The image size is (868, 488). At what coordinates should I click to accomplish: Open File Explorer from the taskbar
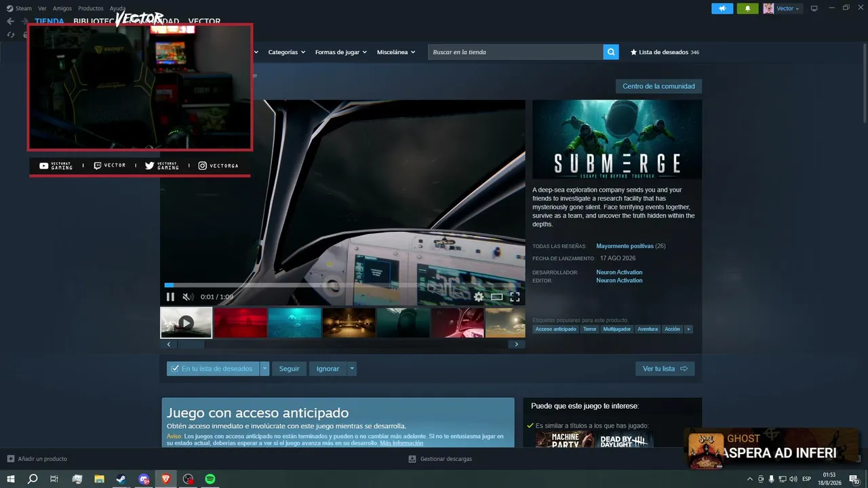(x=99, y=479)
